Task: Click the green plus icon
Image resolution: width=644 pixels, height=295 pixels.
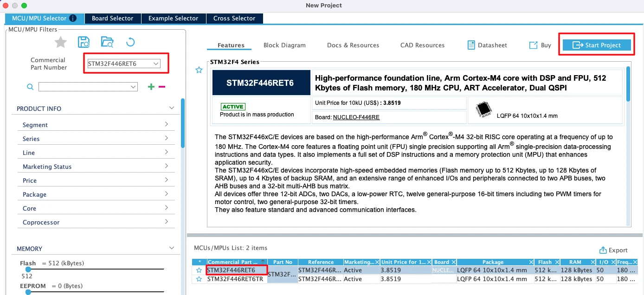Action: 151,87
